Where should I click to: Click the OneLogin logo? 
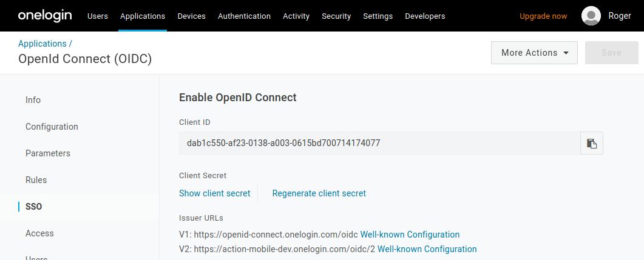click(x=45, y=16)
